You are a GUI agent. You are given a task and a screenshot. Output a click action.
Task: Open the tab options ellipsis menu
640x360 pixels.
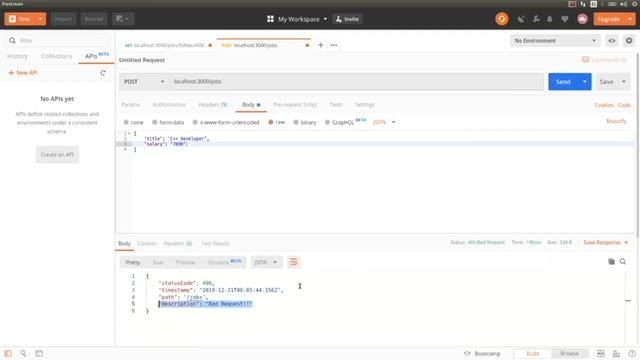(x=334, y=45)
